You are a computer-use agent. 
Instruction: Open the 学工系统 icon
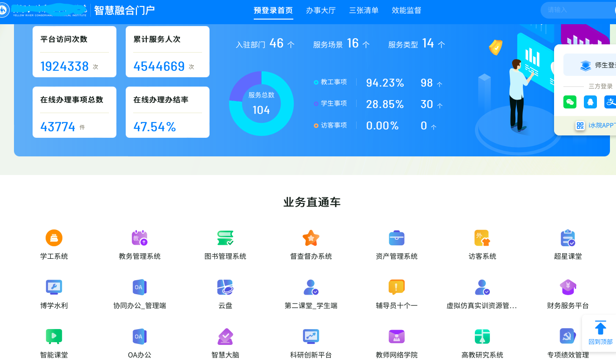[54, 238]
